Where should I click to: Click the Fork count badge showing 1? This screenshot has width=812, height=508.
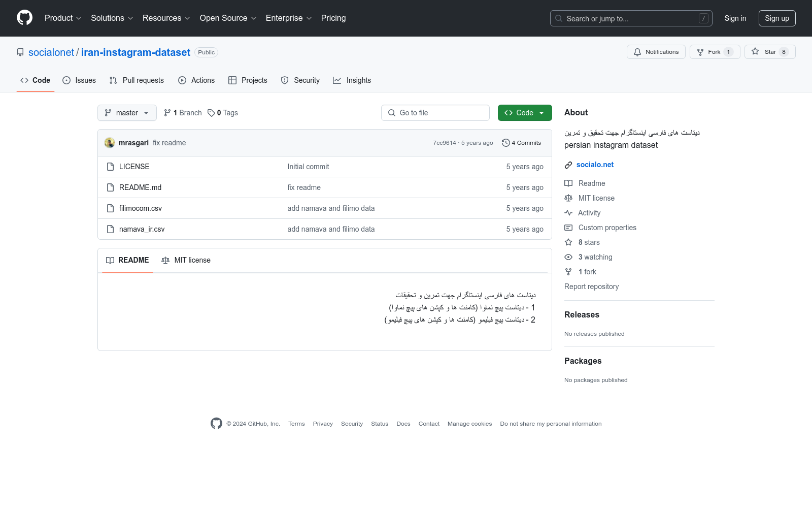pyautogui.click(x=728, y=52)
